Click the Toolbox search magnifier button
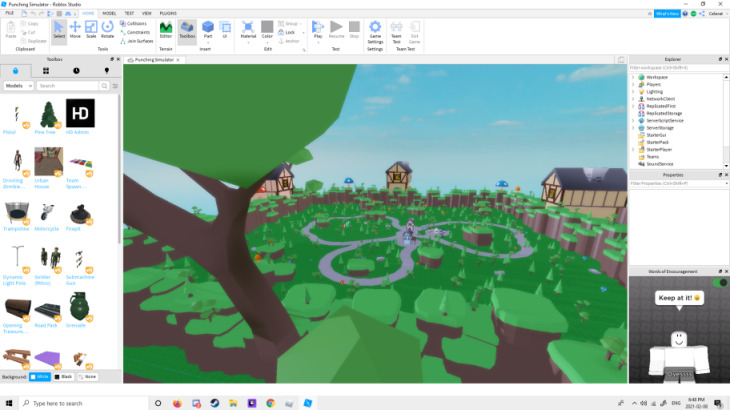Viewport: 730px width, 410px height. tap(104, 86)
